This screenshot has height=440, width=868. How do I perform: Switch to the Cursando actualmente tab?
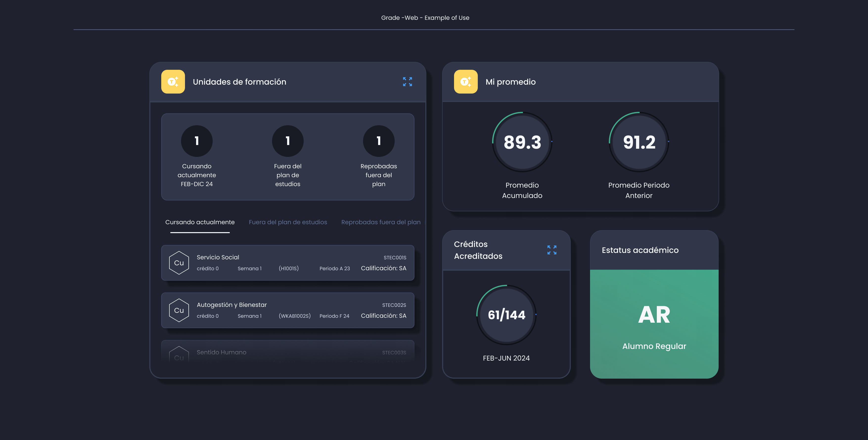[200, 222]
